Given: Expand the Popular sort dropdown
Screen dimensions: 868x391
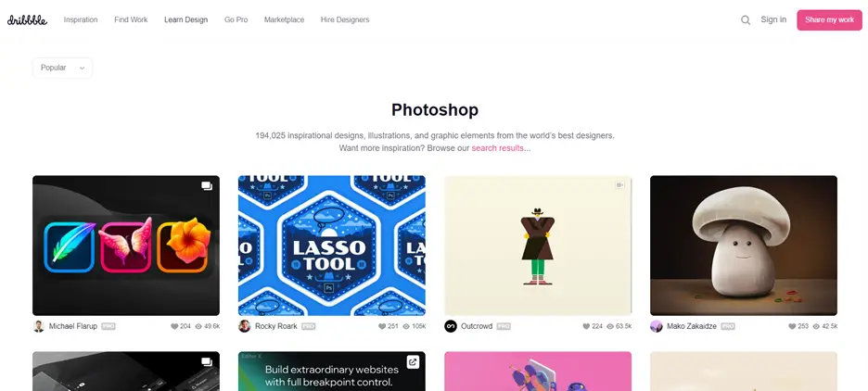Looking at the screenshot, I should pyautogui.click(x=62, y=68).
